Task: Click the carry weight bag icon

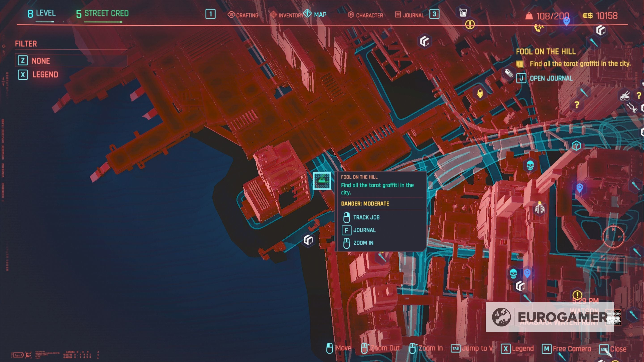Action: pyautogui.click(x=529, y=16)
